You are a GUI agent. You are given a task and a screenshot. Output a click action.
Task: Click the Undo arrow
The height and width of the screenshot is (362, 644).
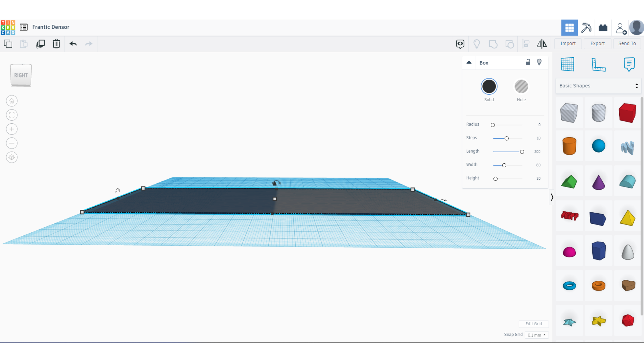click(73, 44)
